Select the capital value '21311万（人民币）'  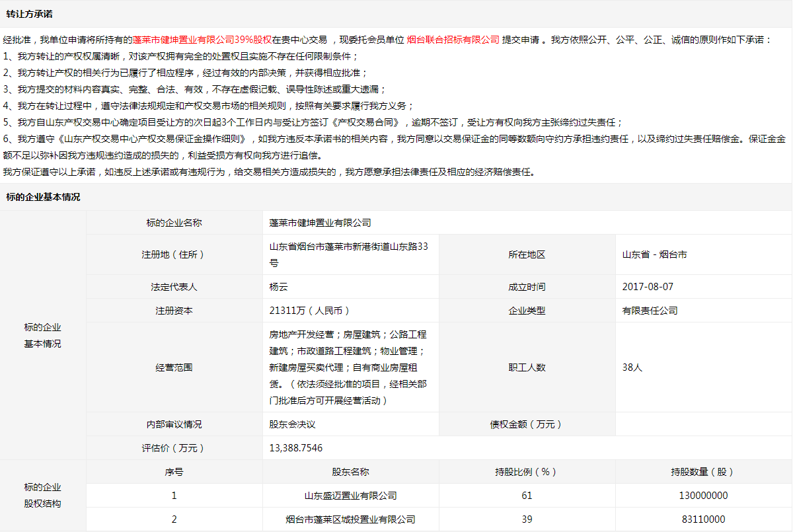311,311
